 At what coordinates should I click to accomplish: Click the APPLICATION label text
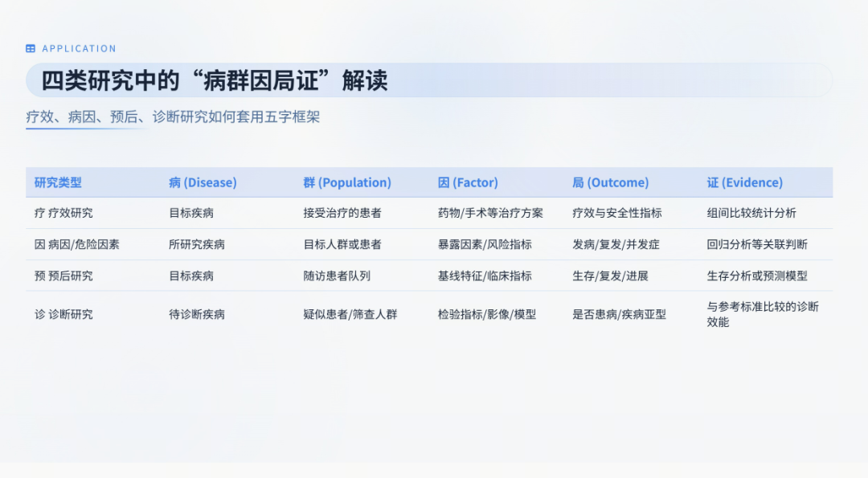[79, 49]
